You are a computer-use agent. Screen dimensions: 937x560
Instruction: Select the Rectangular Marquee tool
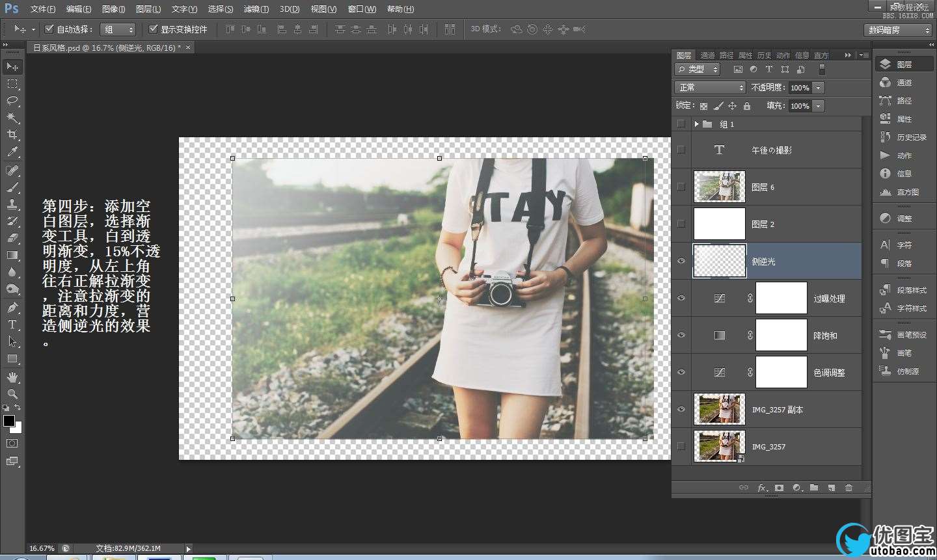[12, 84]
